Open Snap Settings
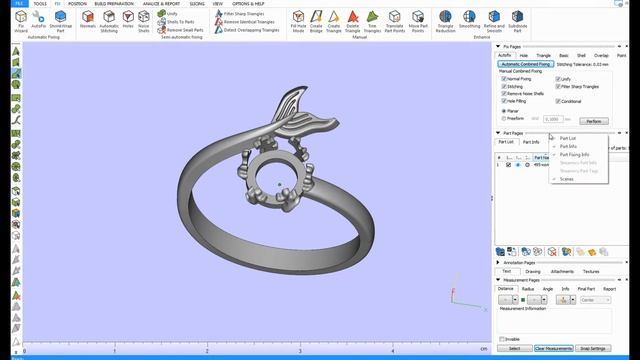 coord(593,348)
